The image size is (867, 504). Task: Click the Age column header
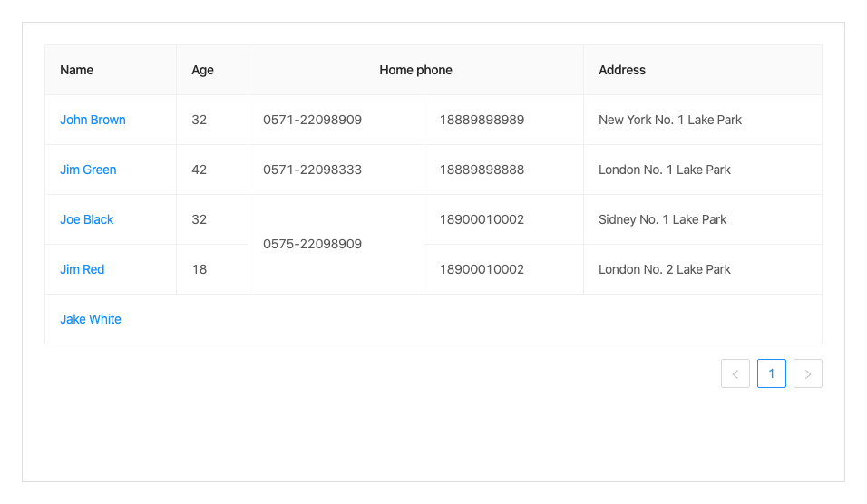click(x=202, y=70)
